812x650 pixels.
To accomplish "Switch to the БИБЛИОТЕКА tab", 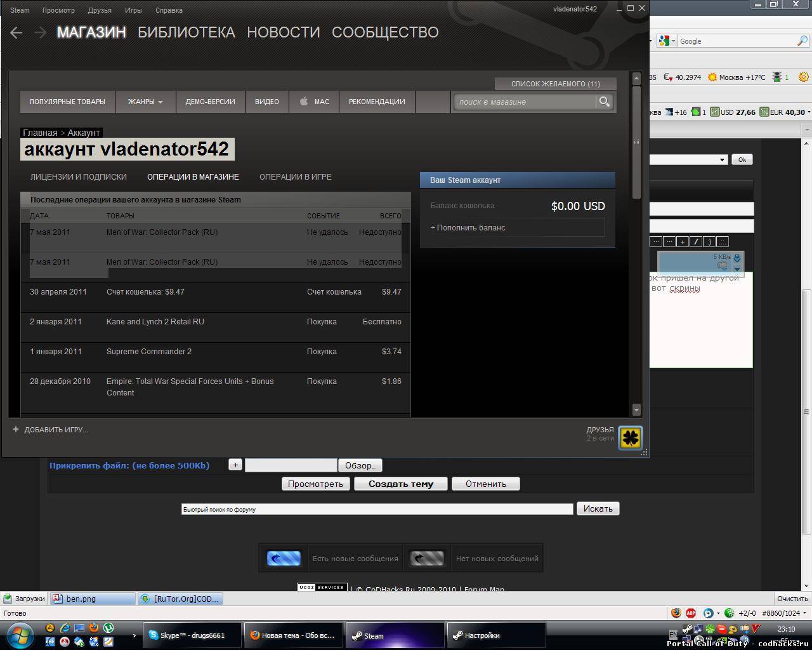I will click(187, 32).
